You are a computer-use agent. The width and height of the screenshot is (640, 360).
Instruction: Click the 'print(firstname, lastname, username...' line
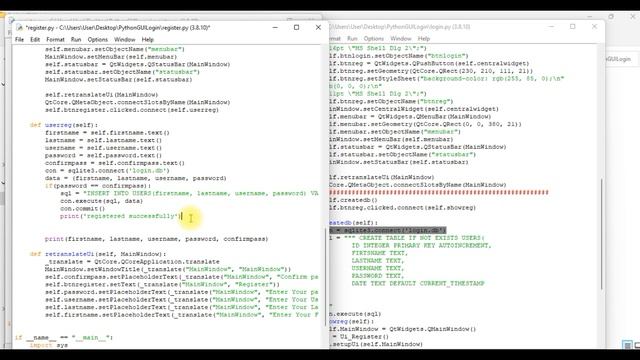156,239
